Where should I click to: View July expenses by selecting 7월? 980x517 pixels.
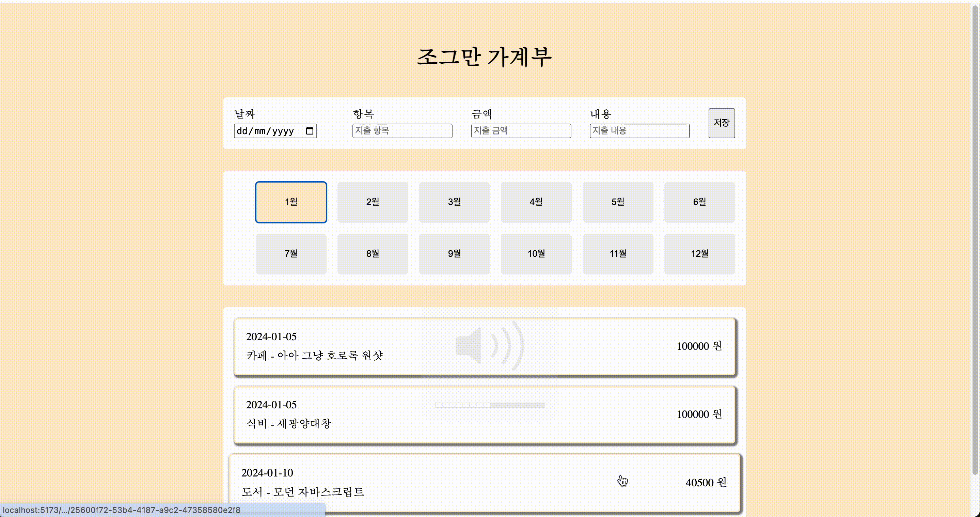click(x=291, y=253)
